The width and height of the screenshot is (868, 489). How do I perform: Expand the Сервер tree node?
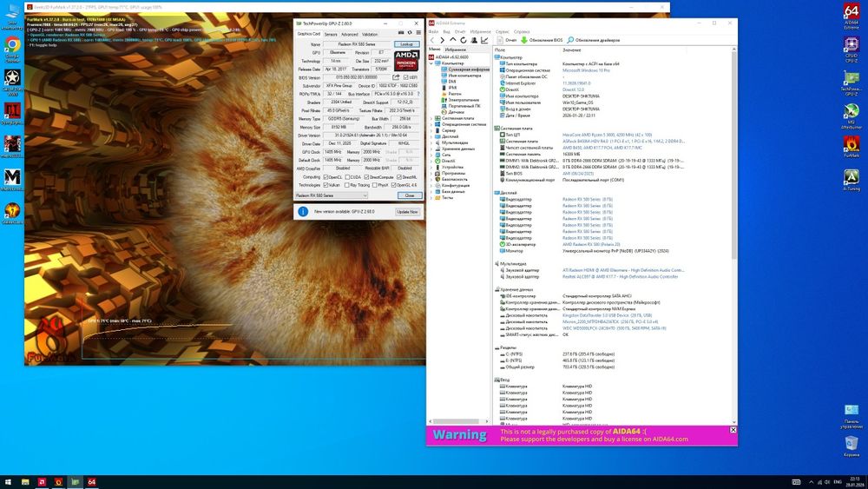point(431,130)
